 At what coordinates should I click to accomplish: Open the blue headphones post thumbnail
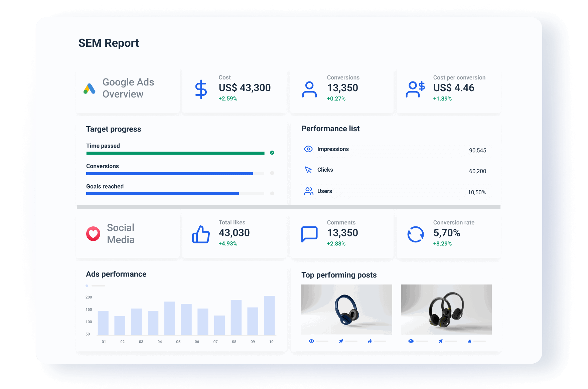(x=346, y=309)
